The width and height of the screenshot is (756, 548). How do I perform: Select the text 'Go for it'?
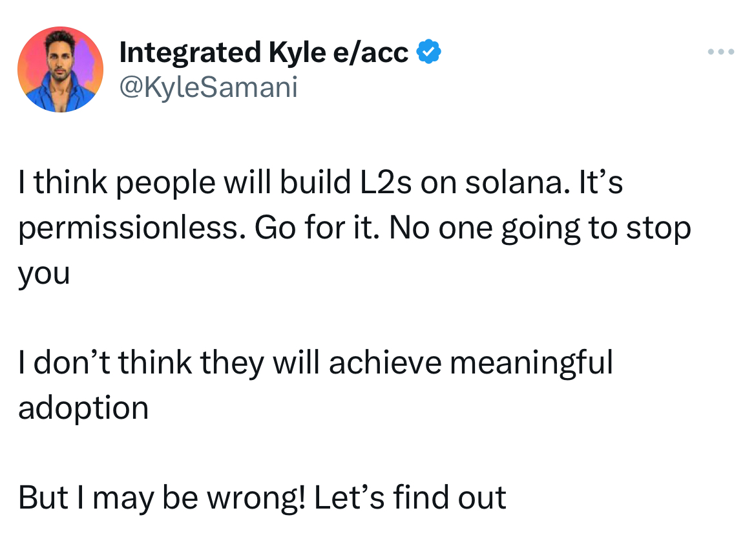pyautogui.click(x=317, y=227)
